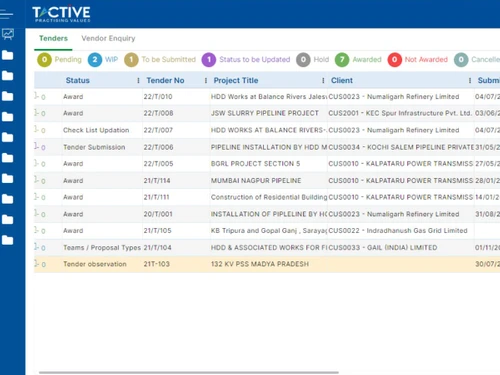
Task: Filter tenders by Not Awarded label
Action: [426, 60]
